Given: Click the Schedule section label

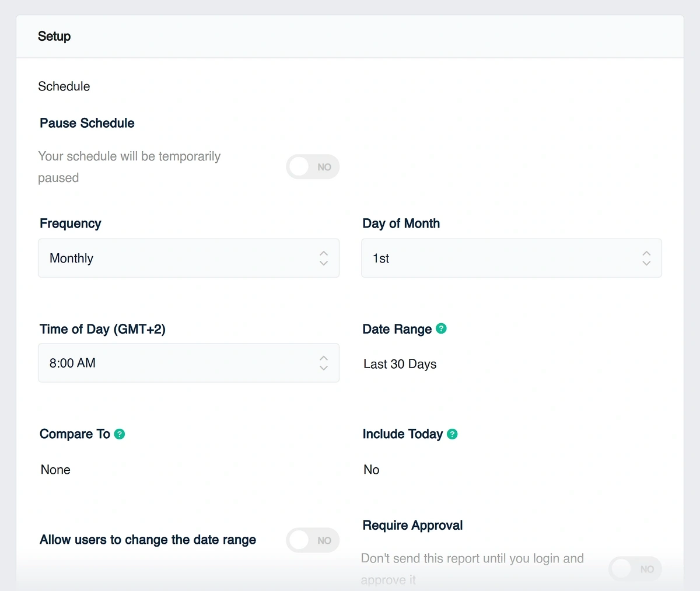Looking at the screenshot, I should point(64,86).
